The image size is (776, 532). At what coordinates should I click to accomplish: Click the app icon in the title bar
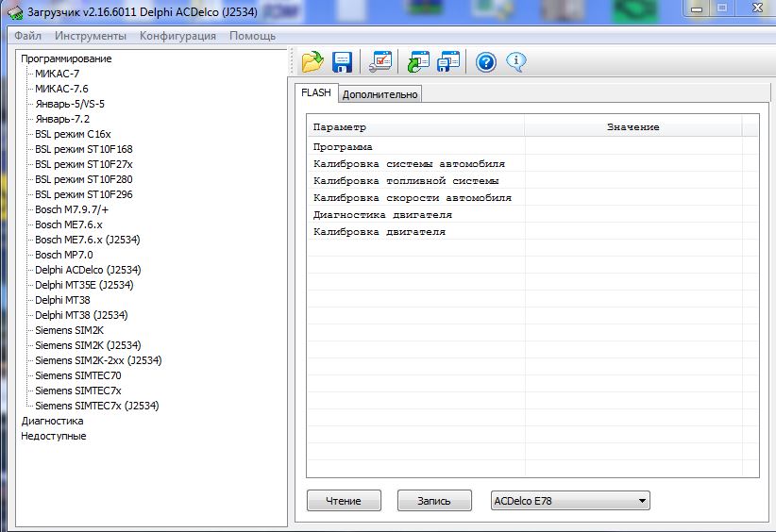pyautogui.click(x=15, y=12)
